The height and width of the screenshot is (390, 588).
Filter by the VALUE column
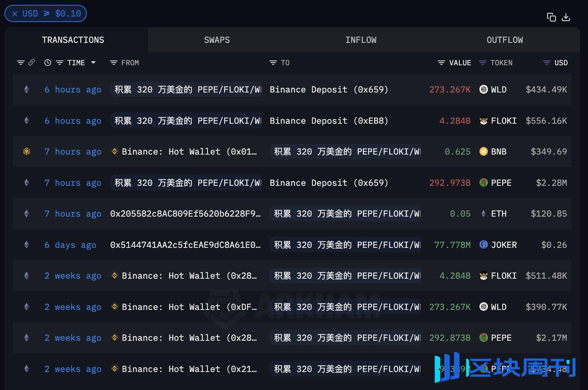coord(441,62)
